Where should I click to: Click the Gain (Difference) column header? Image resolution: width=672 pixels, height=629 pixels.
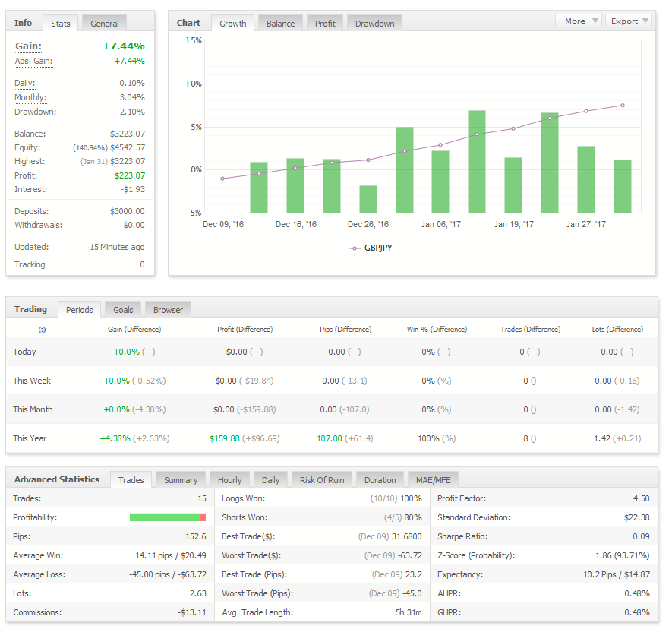[x=134, y=329]
